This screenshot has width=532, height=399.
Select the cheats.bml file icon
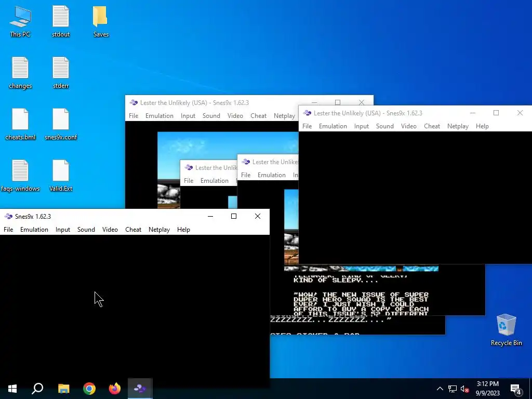[20, 124]
